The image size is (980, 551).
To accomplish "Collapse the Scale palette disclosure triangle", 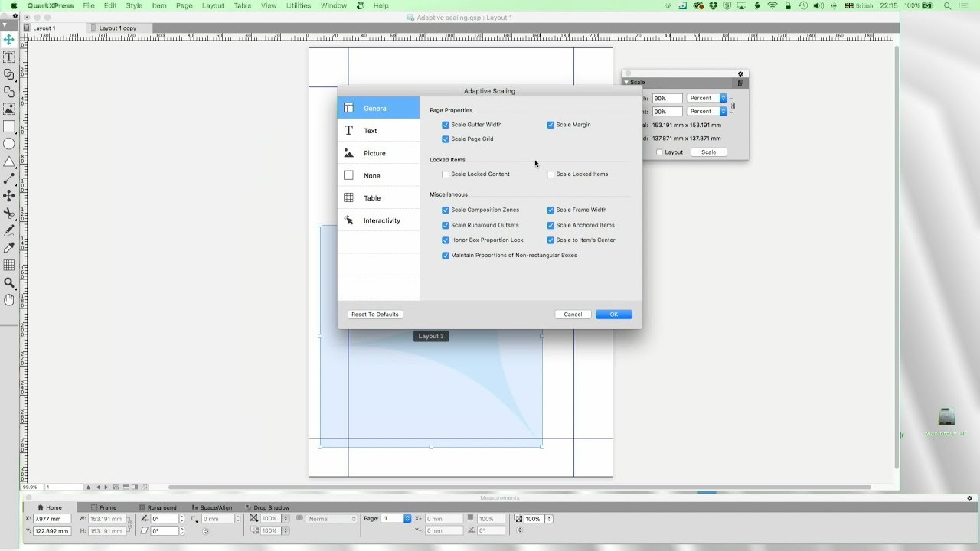I will click(626, 83).
